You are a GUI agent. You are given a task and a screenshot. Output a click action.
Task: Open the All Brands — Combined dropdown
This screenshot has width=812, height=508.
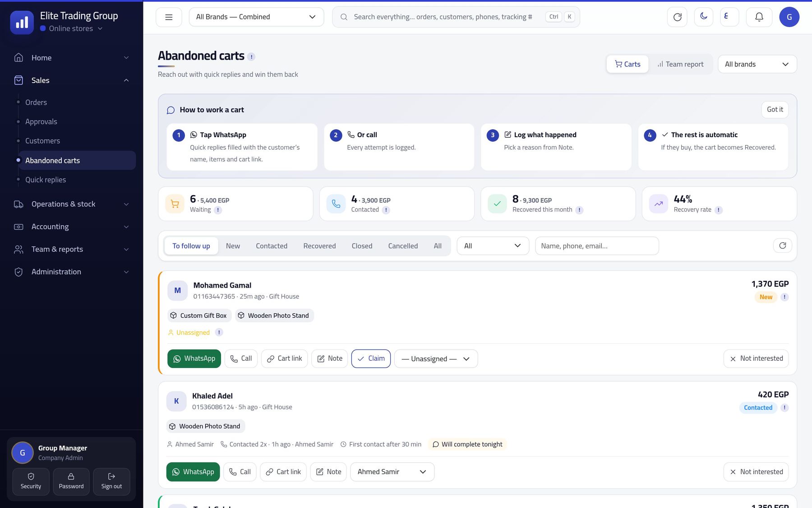click(x=256, y=17)
